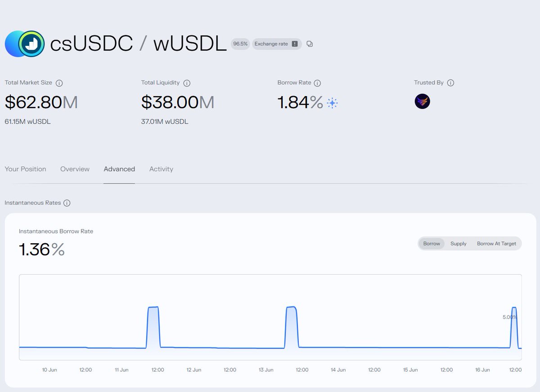
Task: Click the 5.00% axis label on chart
Action: [x=509, y=317]
